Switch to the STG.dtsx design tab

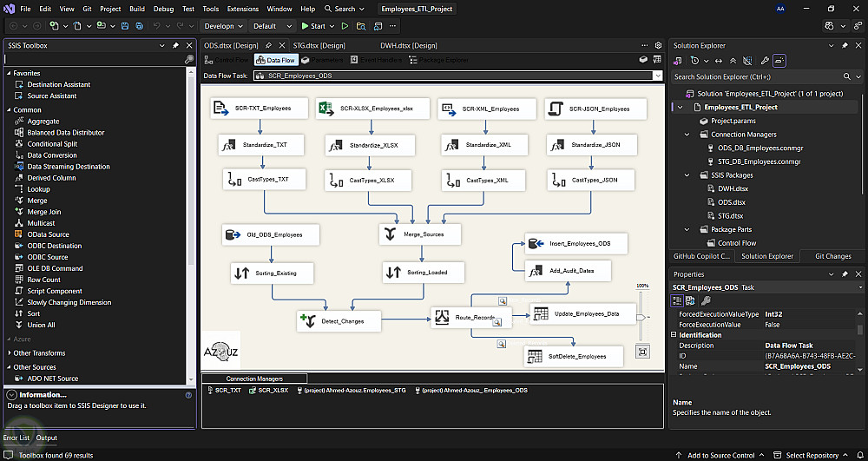click(319, 45)
